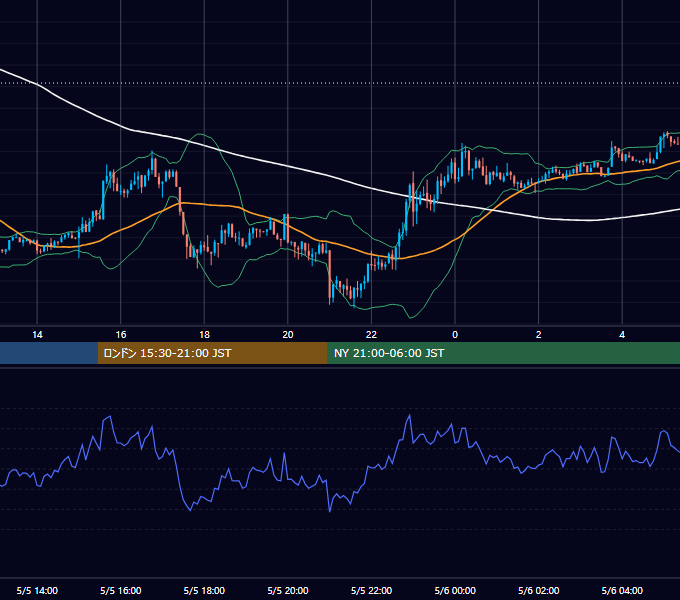The width and height of the screenshot is (680, 600).
Task: Click the 16 hour axis label
Action: click(121, 335)
